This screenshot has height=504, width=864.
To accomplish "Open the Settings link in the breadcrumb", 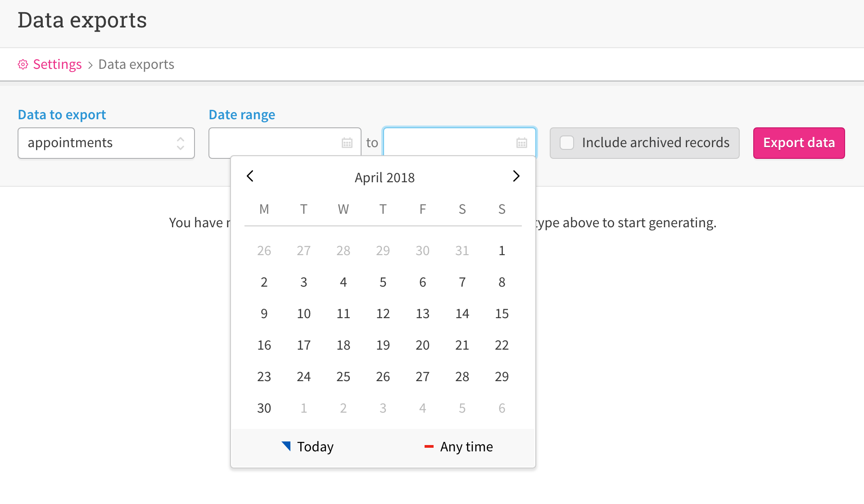I will [57, 64].
